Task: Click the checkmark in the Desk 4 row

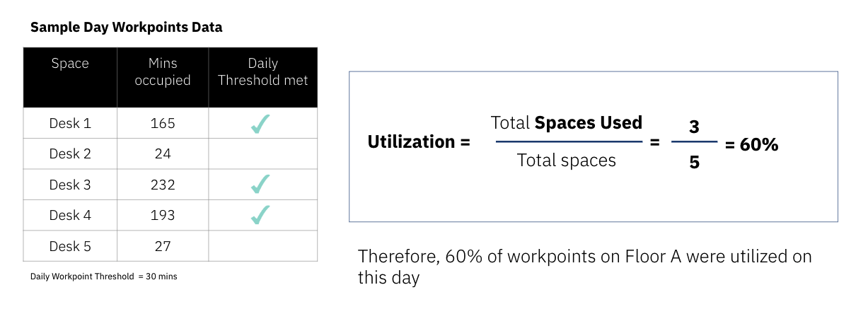Action: tap(260, 215)
